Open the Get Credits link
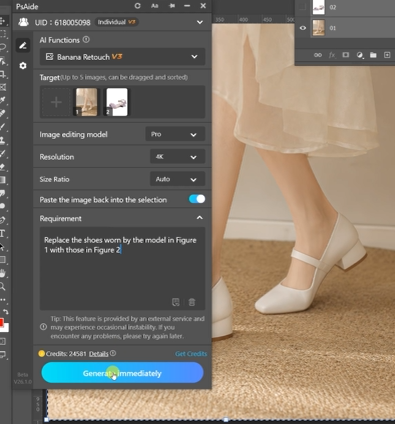The height and width of the screenshot is (424, 395). point(191,354)
